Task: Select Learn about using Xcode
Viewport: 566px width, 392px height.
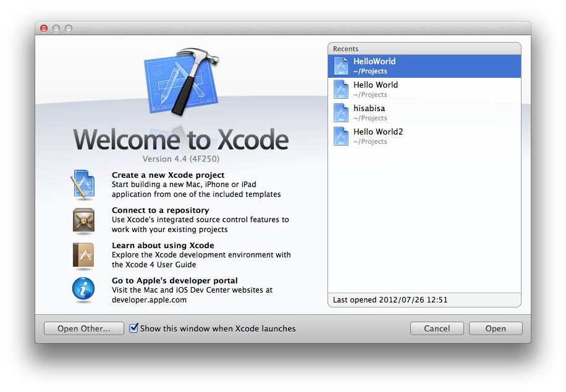Action: pyautogui.click(x=163, y=246)
